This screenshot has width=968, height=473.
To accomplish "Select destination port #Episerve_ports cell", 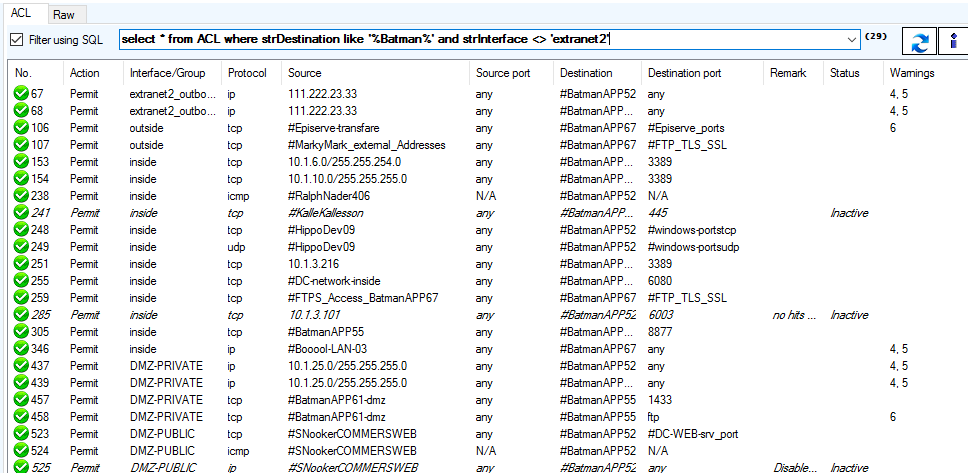I will 686,128.
